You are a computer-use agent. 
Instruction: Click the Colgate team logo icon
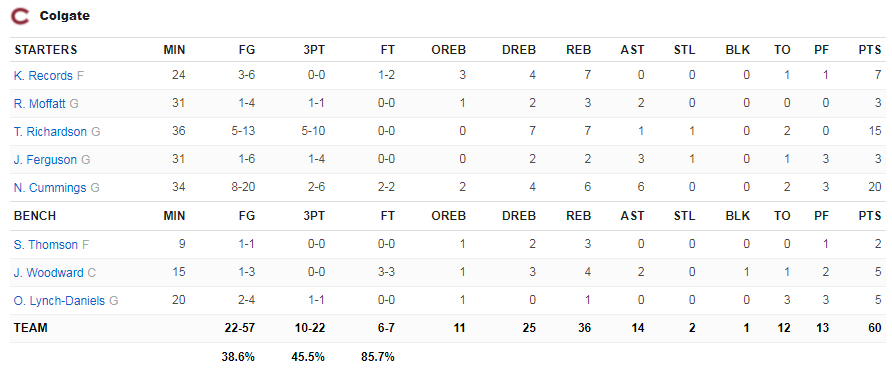[x=20, y=17]
